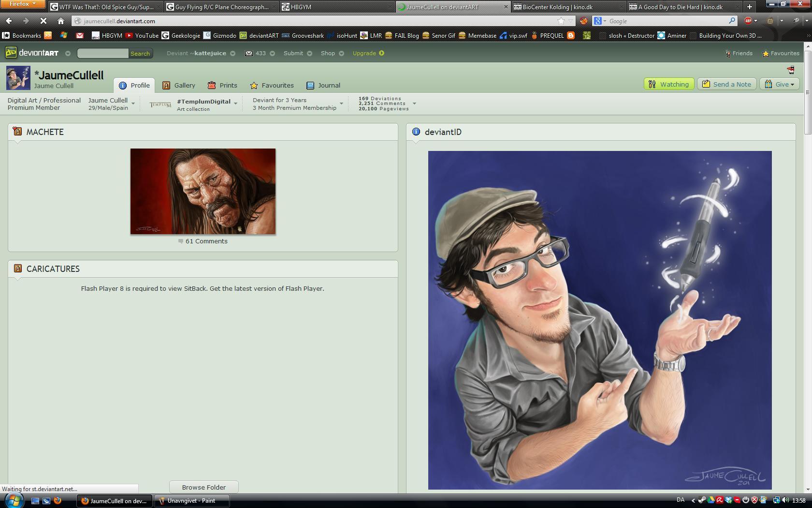This screenshot has height=508, width=812.
Task: Click the Windows Start orb
Action: coord(13,500)
